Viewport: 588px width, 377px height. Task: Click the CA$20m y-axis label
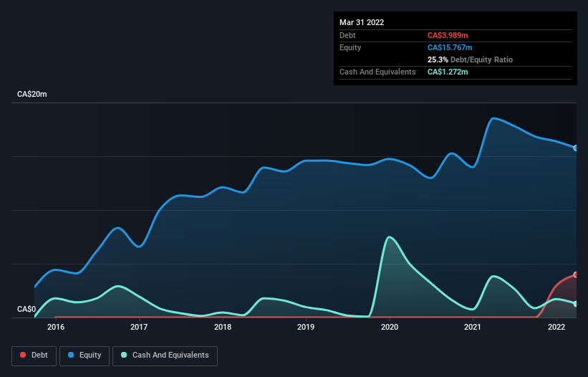[x=32, y=94]
